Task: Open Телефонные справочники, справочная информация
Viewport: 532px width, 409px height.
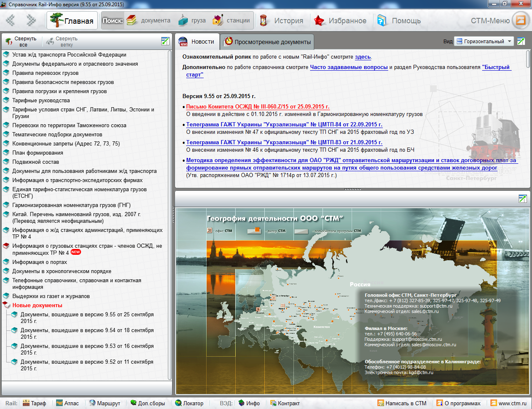Action: pos(76,283)
